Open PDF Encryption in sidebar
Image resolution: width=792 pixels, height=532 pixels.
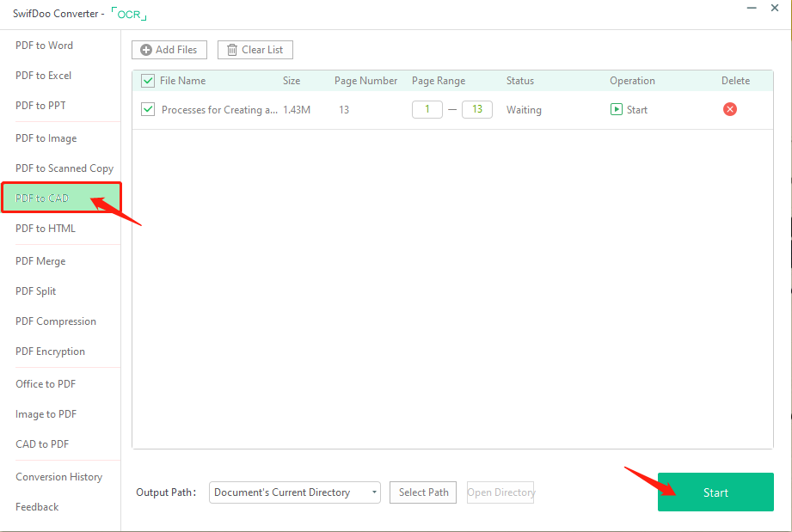click(51, 352)
